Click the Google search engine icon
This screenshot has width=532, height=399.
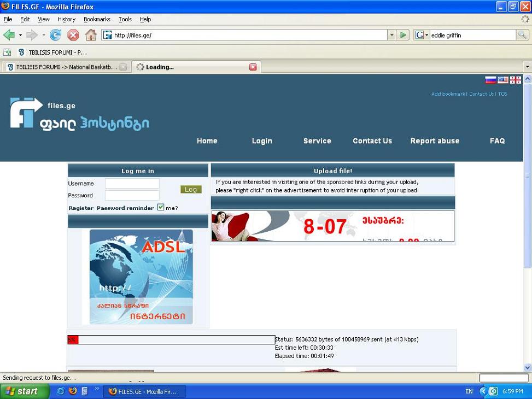coord(420,34)
